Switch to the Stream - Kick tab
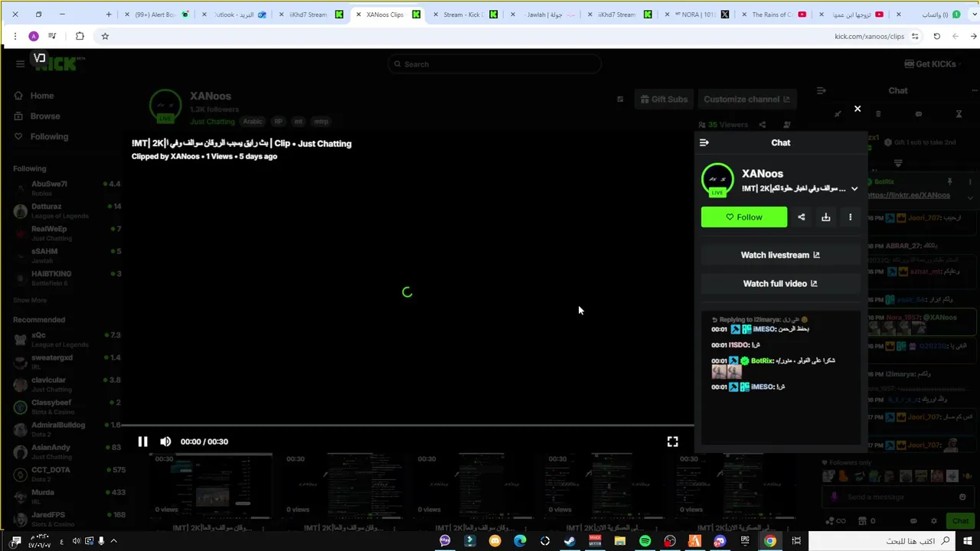Viewport: 980px width, 551px height. [x=463, y=15]
